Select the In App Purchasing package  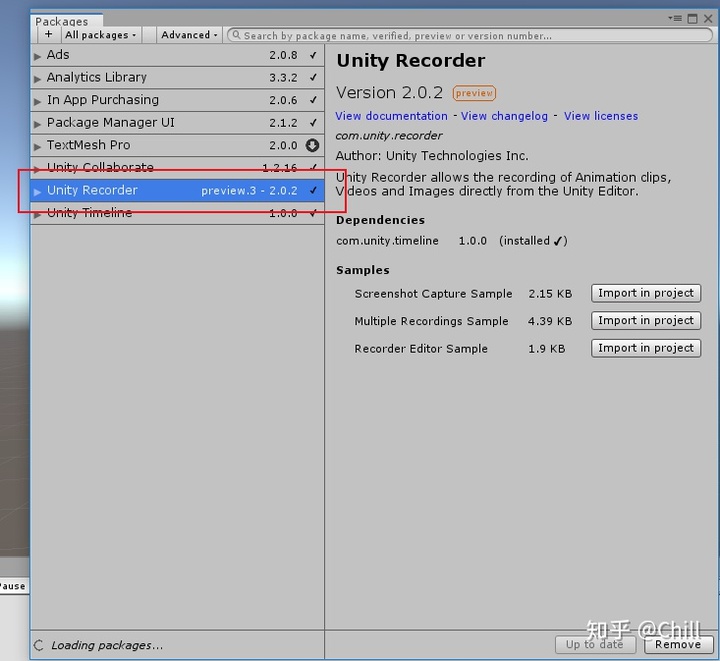point(177,100)
